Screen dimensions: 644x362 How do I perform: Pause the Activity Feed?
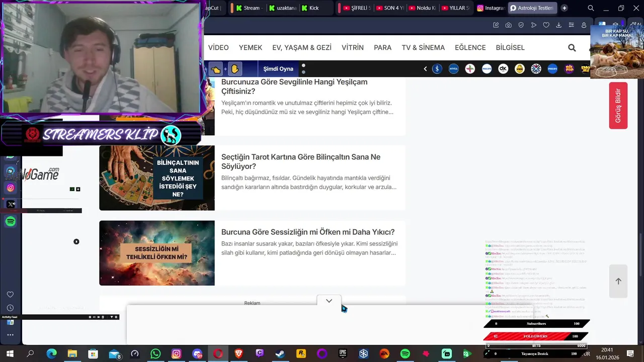pyautogui.click(x=90, y=317)
